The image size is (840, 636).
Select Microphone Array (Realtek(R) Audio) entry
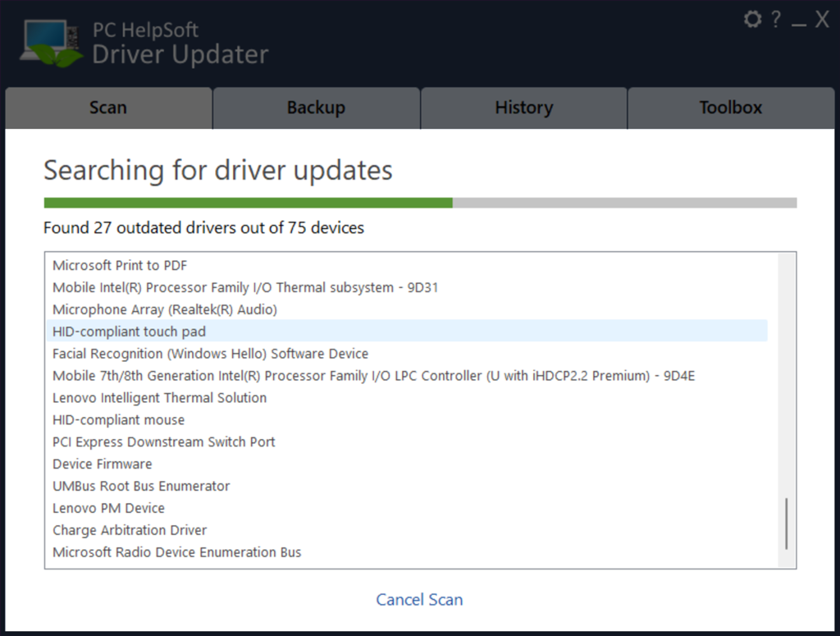[407, 309]
